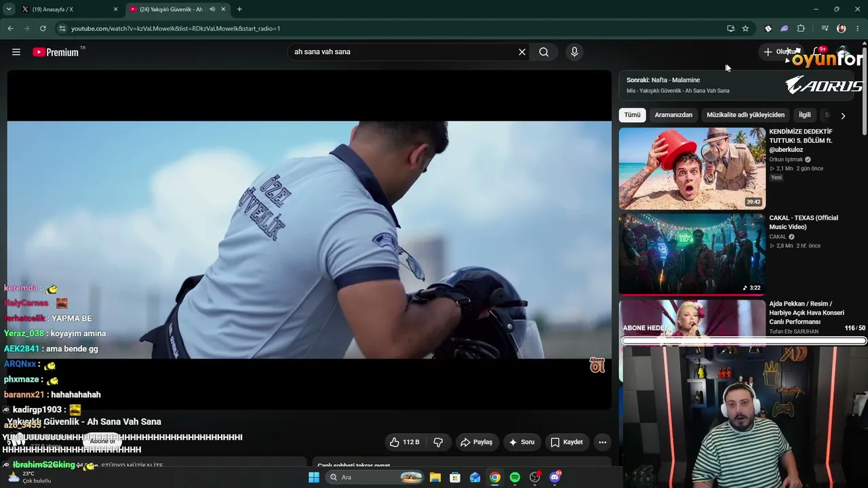Go to YouTube Premium home logo
Viewport: 868px width, 488px height.
pyautogui.click(x=56, y=52)
